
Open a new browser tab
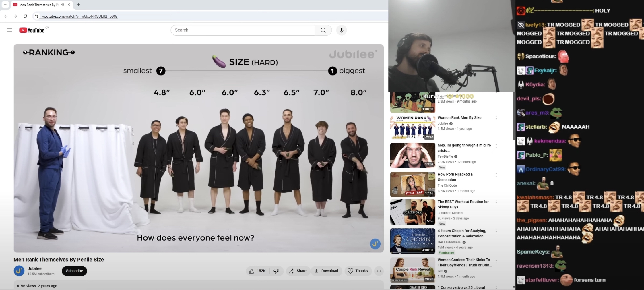click(78, 5)
